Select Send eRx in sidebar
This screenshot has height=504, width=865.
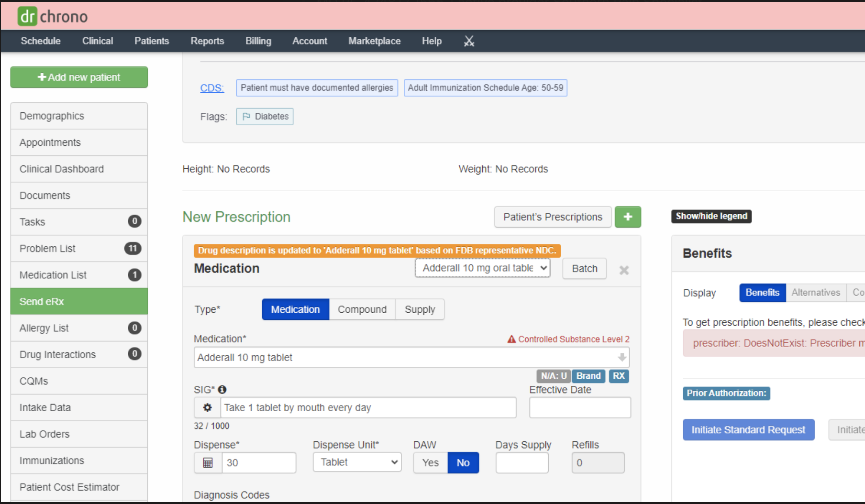tap(79, 301)
